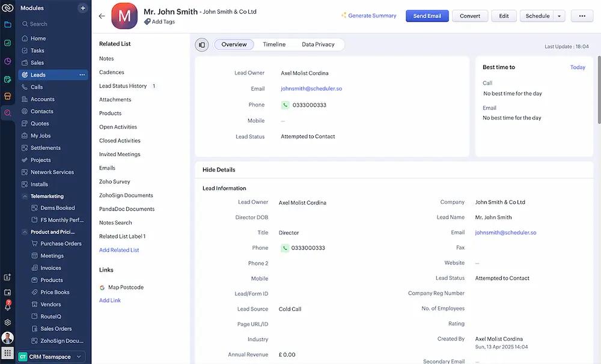Open the Open Activities related list
This screenshot has height=364, width=601.
point(118,127)
